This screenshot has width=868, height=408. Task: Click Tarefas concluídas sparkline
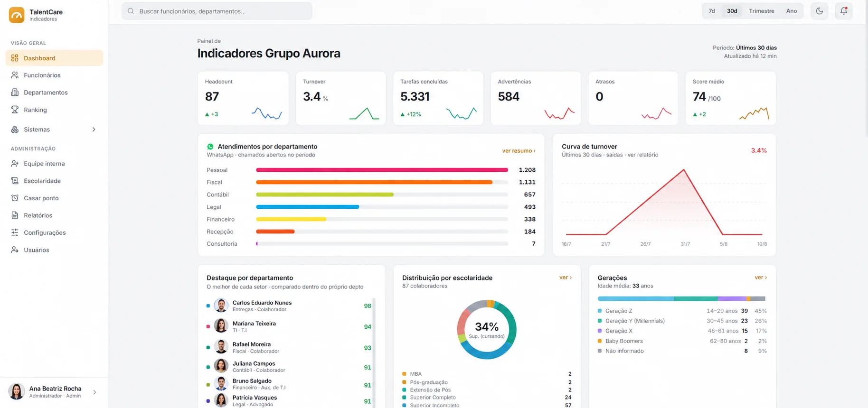(462, 113)
